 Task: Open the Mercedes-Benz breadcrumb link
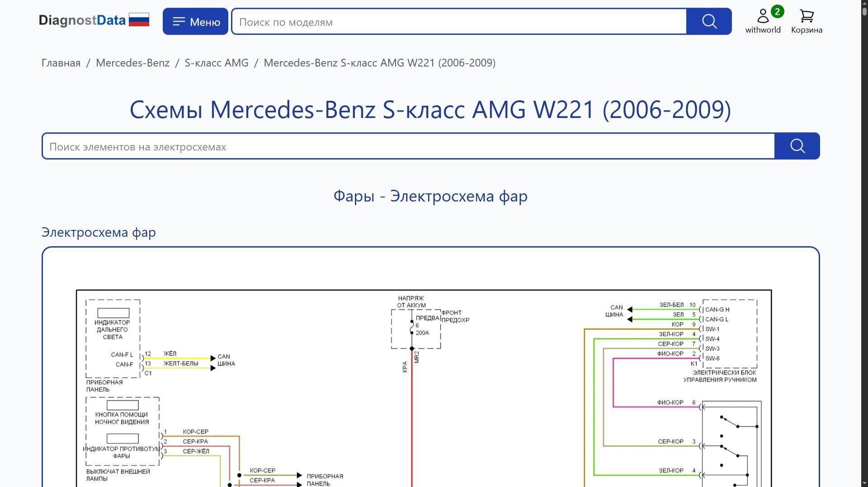tap(132, 63)
